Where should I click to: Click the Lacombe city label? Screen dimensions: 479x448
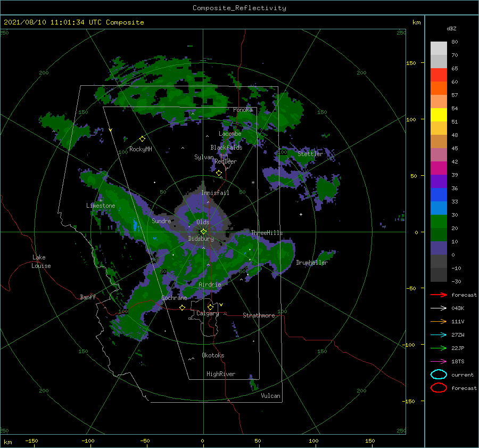(x=230, y=134)
